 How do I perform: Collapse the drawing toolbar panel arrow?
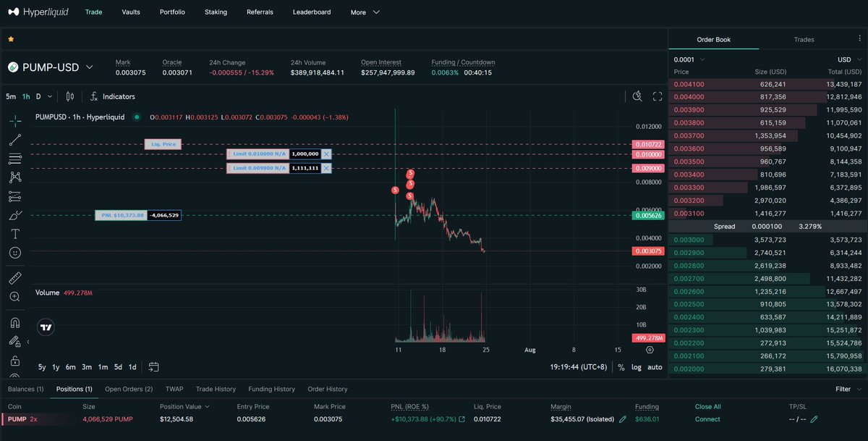[x=28, y=341]
